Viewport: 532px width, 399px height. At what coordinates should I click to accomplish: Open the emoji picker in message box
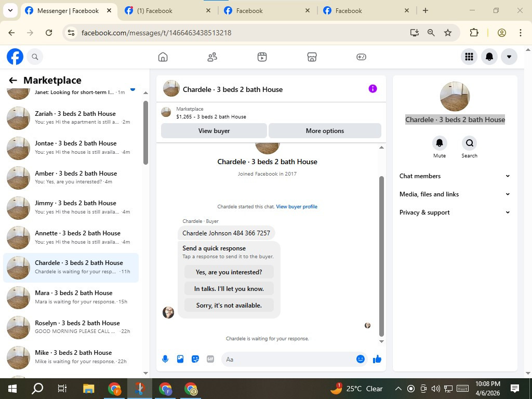click(361, 359)
